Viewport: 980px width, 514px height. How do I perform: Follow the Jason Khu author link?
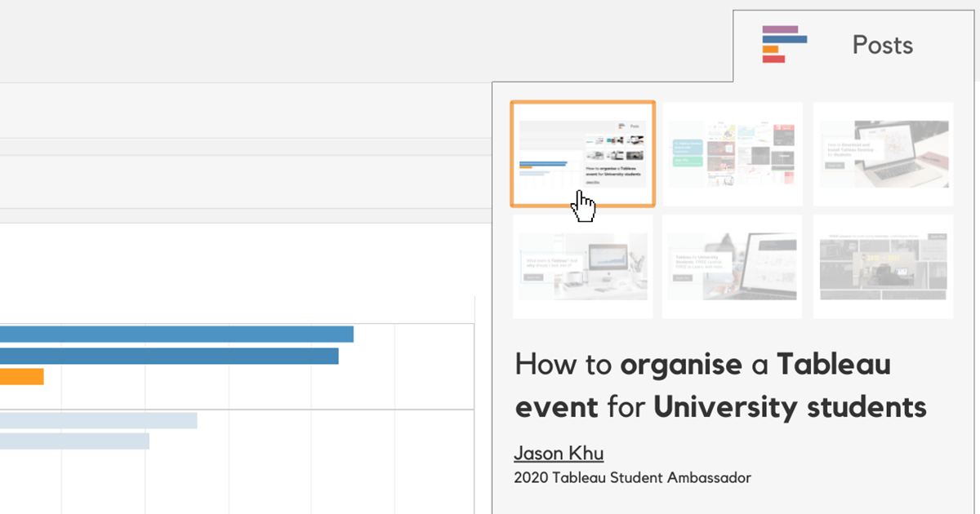[x=559, y=454]
